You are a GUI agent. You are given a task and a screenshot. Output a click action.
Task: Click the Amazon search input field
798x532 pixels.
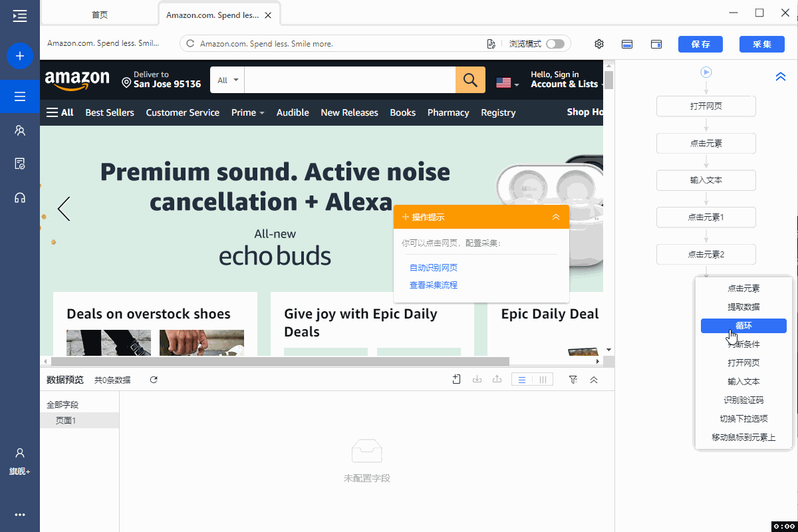point(350,80)
